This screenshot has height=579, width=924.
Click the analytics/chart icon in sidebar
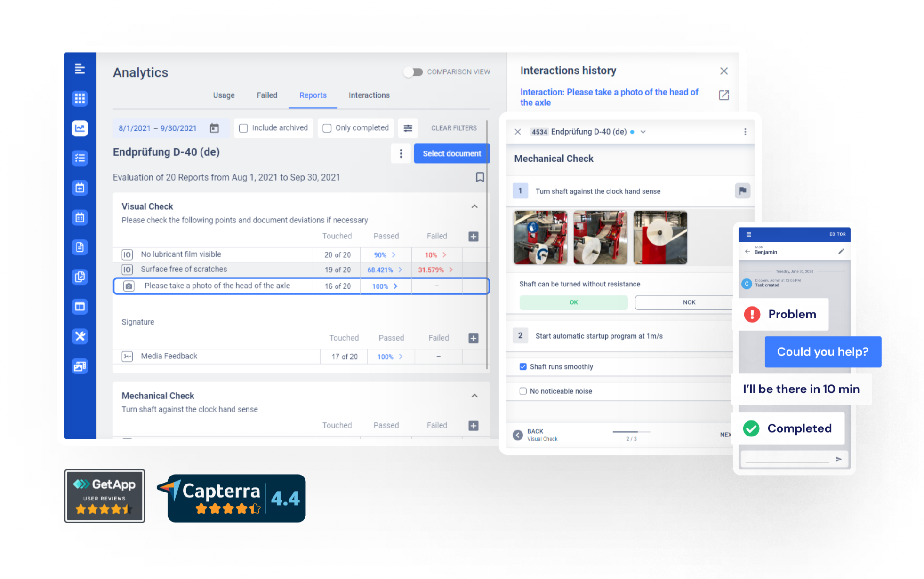[x=78, y=128]
